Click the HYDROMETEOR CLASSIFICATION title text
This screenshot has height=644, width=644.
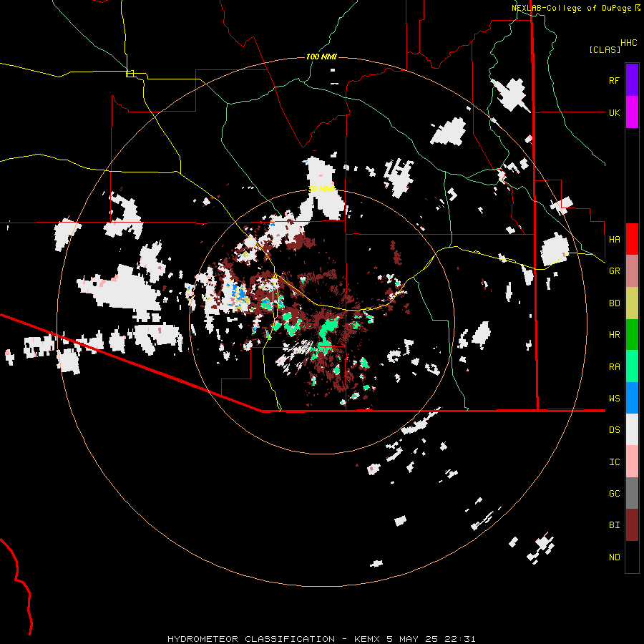click(x=251, y=639)
